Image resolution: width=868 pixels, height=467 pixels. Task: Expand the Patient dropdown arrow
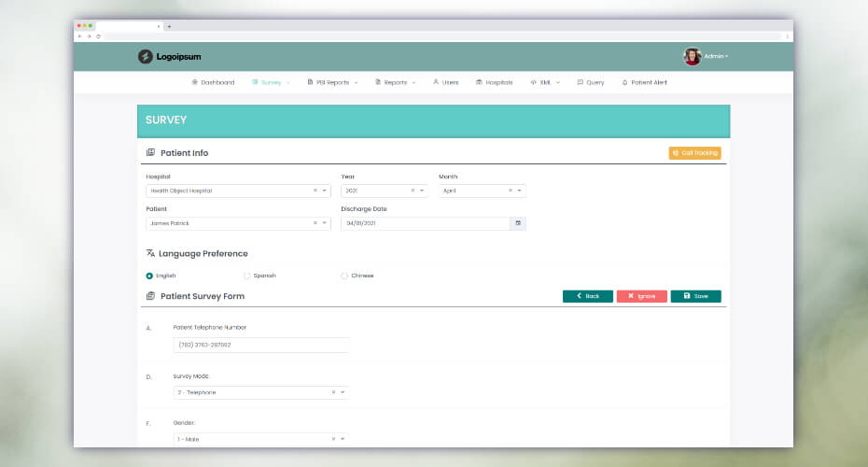325,223
